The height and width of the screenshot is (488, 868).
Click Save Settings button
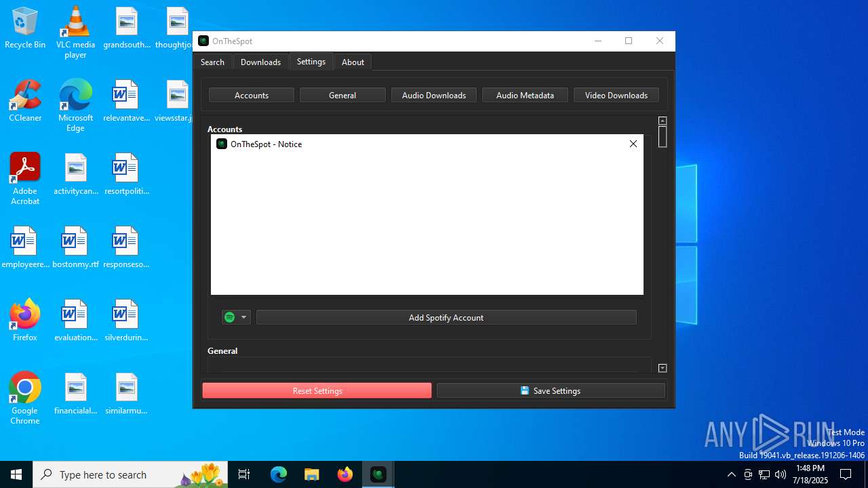551,390
